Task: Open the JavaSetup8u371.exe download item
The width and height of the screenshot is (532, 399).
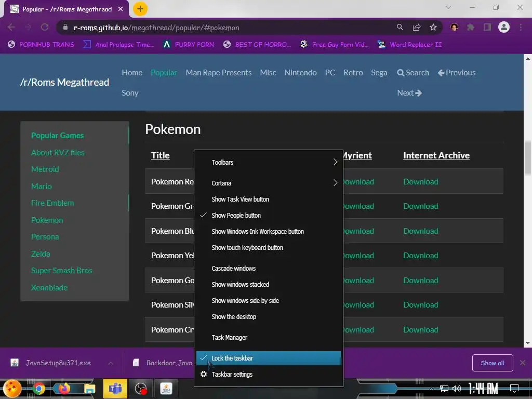Action: click(58, 363)
